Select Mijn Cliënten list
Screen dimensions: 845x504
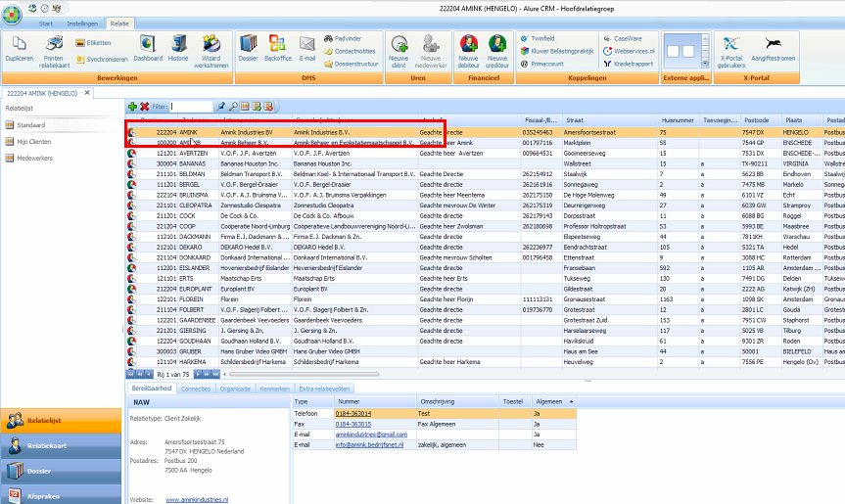[x=33, y=142]
